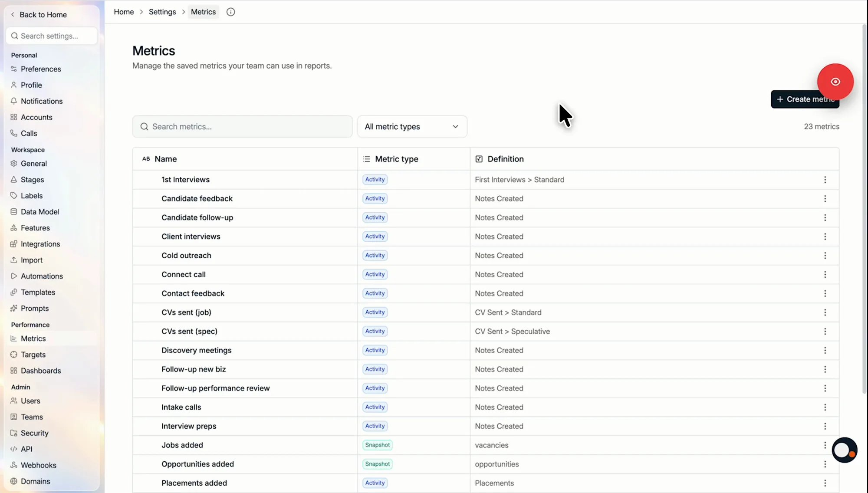Click the Snapshot tag on Jobs added row
Viewport: 868px width, 493px height.
tap(377, 445)
